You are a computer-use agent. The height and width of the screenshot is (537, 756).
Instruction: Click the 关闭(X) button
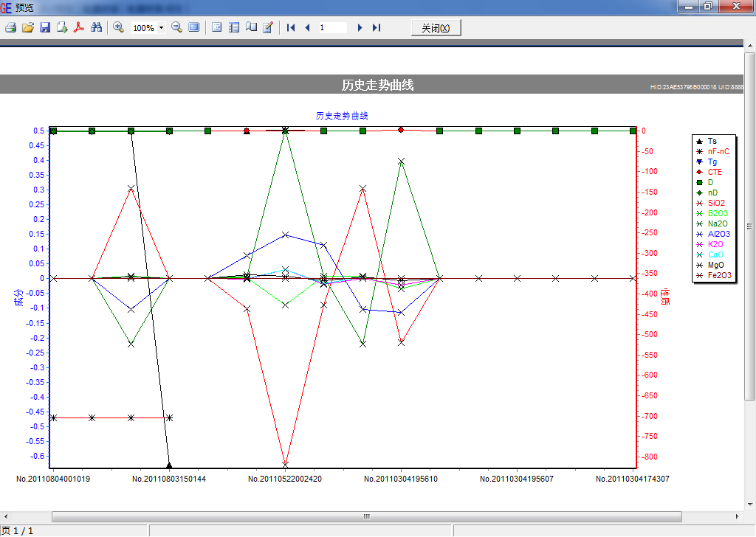[x=436, y=28]
